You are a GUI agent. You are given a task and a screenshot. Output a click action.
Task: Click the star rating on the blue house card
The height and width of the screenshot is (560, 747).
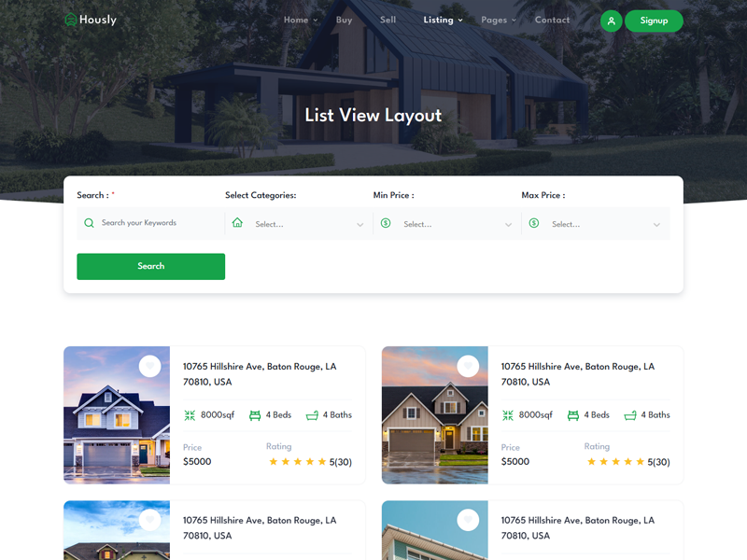pyautogui.click(x=298, y=461)
